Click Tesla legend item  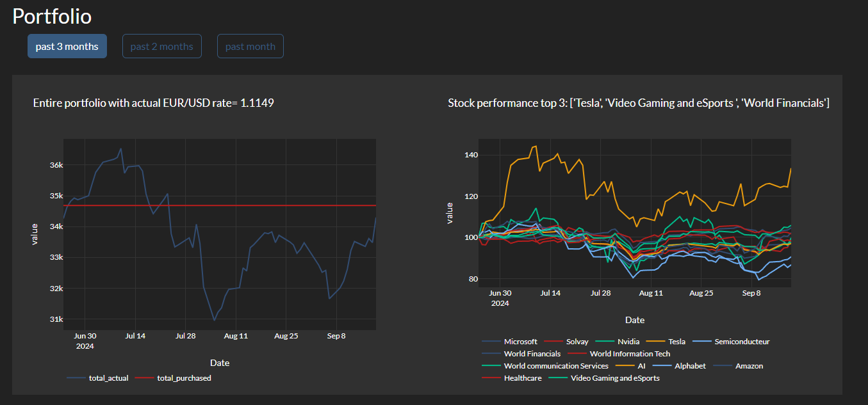(676, 342)
